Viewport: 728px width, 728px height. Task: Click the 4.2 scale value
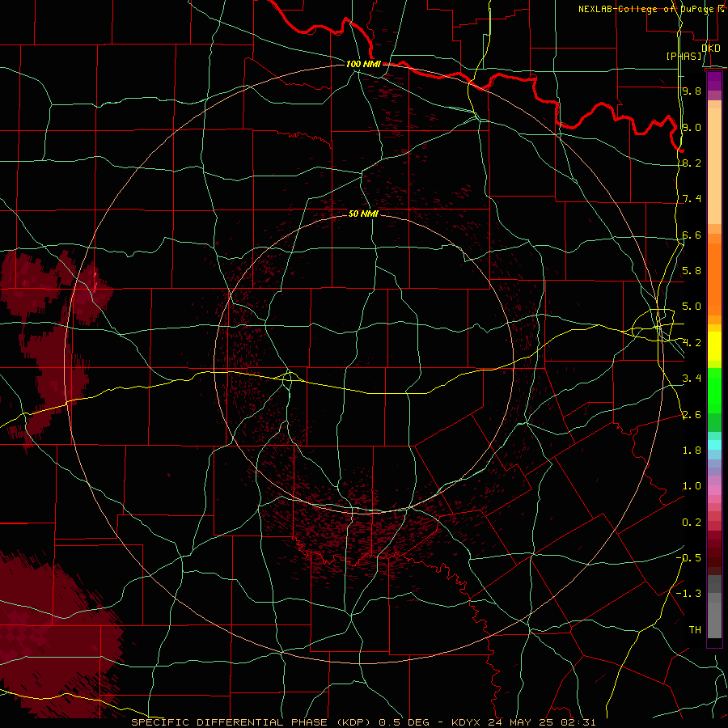click(x=692, y=343)
